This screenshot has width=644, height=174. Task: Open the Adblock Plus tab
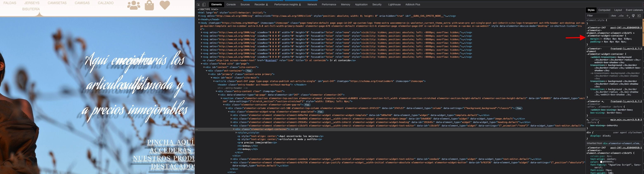413,5
